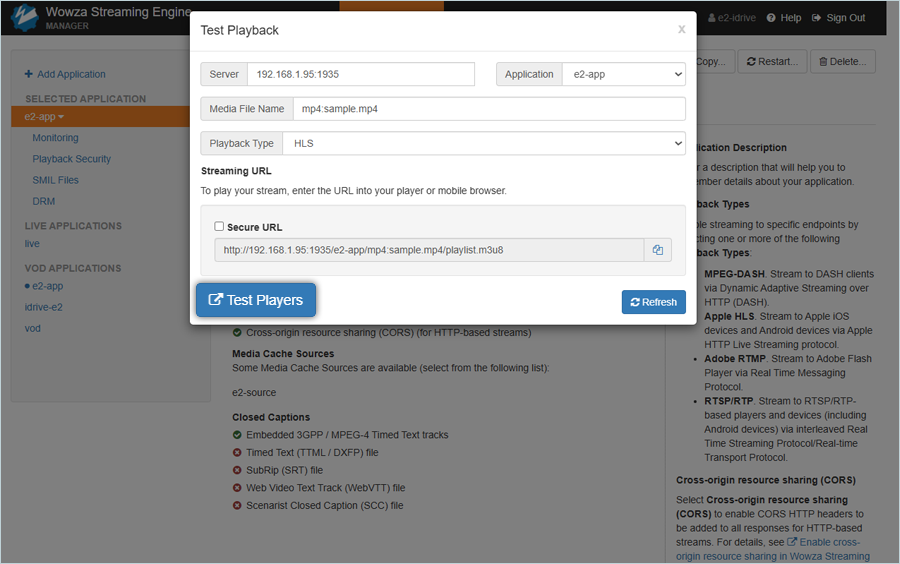The image size is (900, 564).
Task: Click the Sign Out arrow icon
Action: pos(816,18)
